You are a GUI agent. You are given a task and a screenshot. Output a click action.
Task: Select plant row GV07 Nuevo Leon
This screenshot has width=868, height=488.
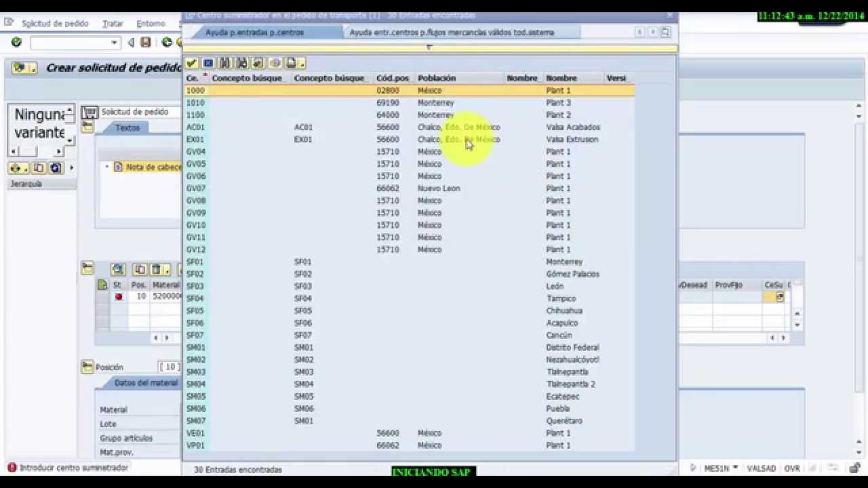point(409,188)
